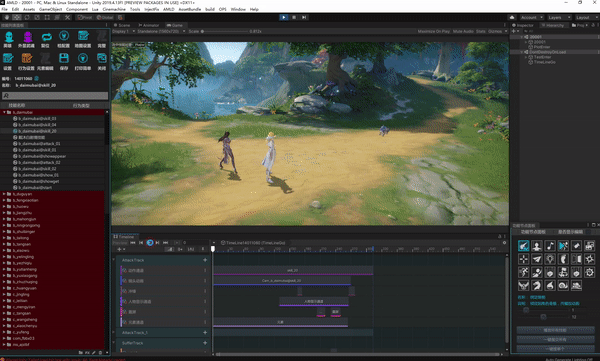Image resolution: width=600 pixels, height=361 pixels.
Task: Open the GameObject menu
Action: pos(50,9)
